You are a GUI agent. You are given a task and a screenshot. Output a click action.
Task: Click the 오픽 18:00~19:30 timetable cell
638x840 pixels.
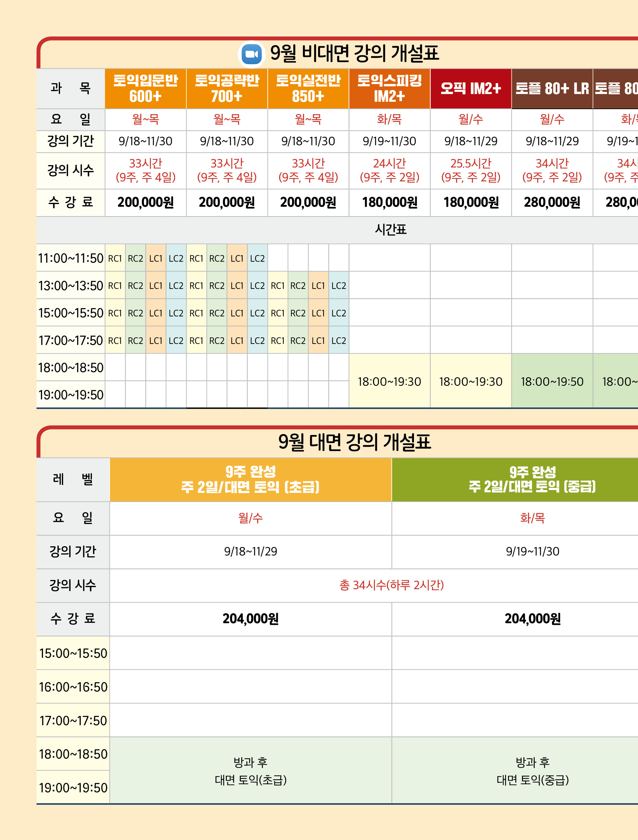click(x=471, y=381)
